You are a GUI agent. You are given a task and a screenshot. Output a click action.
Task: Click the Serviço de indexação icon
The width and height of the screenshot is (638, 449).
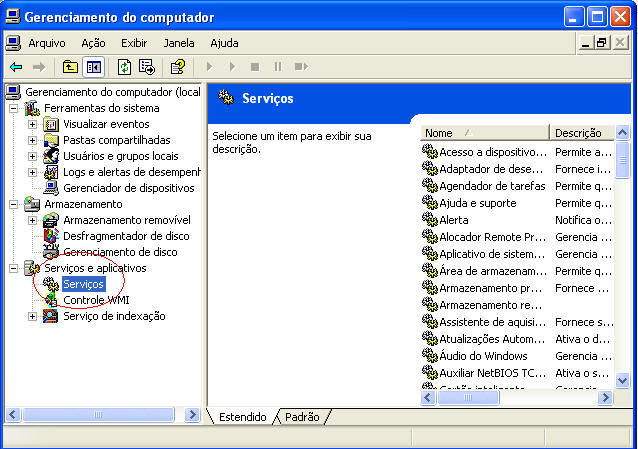51,316
